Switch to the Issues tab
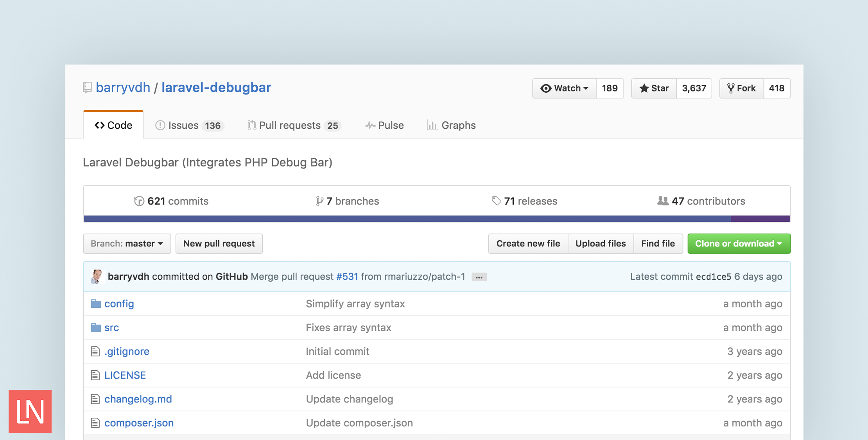868x440 pixels. (x=189, y=125)
